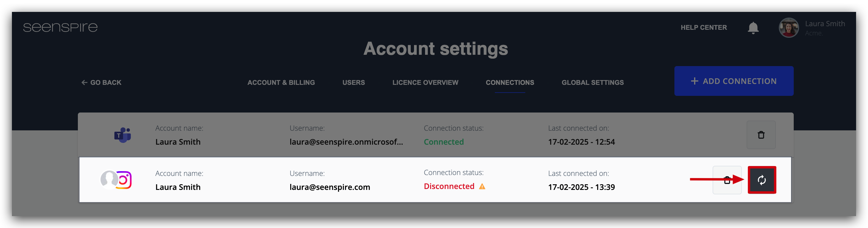
Task: Open the Laura Smith account name menu
Action: [x=825, y=24]
